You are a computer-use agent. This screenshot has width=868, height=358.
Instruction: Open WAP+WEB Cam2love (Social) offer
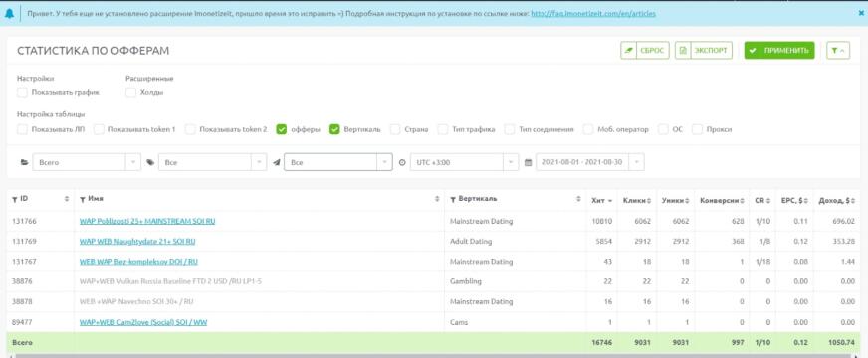143,322
